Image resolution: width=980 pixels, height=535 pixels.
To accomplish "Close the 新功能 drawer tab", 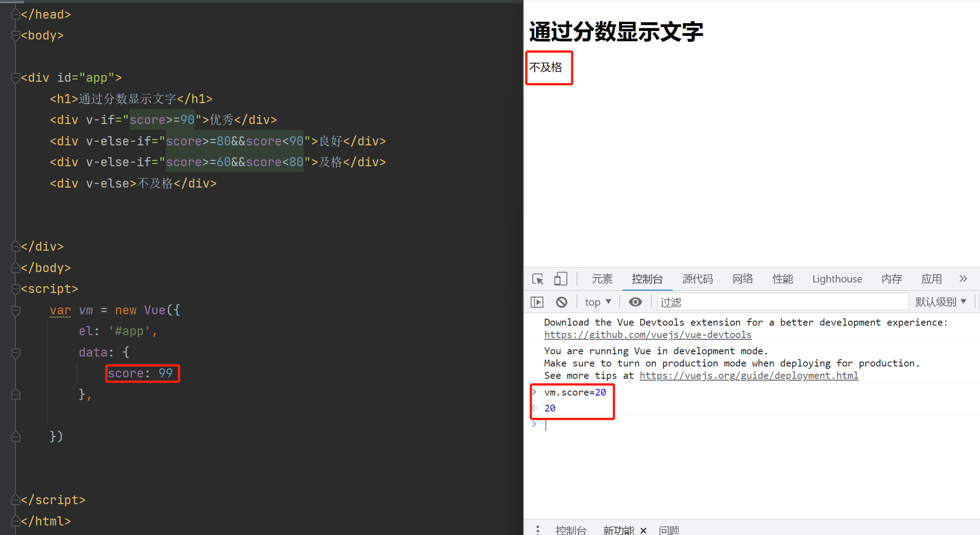I will [x=643, y=530].
